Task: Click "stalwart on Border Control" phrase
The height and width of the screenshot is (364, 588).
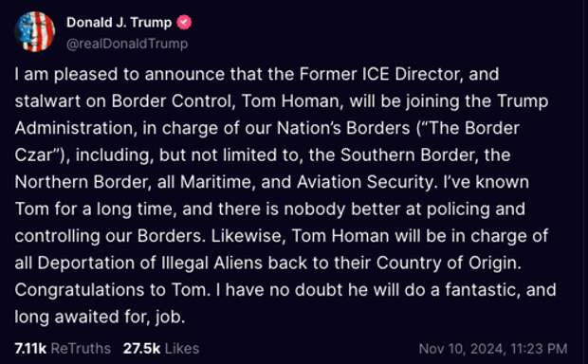Action: coord(123,101)
